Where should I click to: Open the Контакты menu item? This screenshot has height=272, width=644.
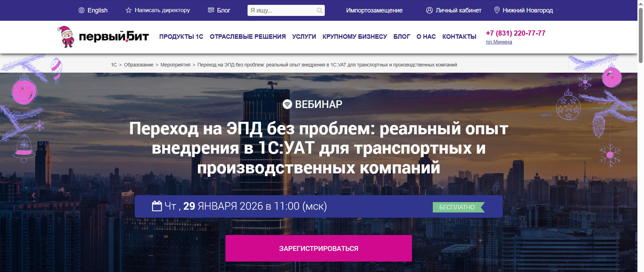point(459,37)
